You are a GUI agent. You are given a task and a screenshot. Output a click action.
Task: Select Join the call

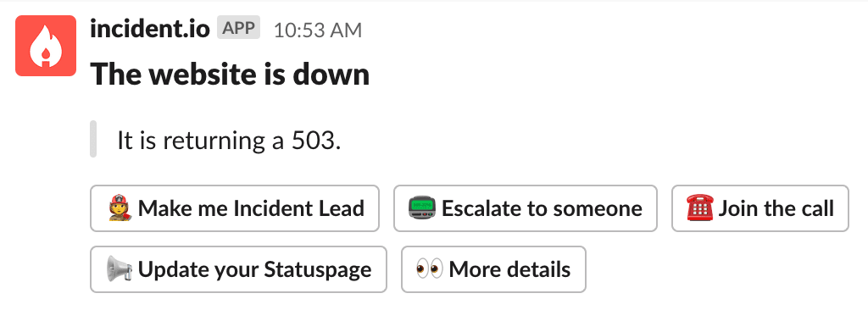point(760,208)
